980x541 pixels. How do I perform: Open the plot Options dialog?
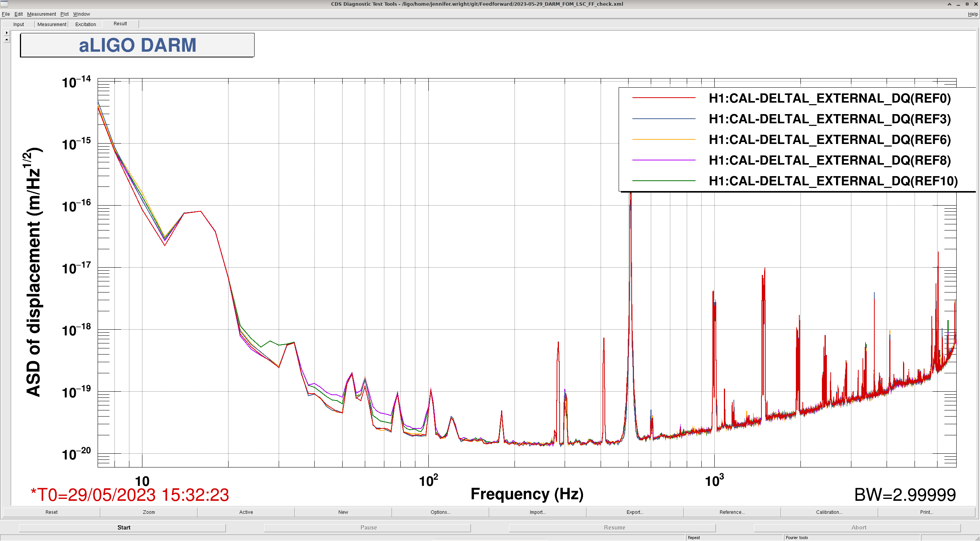[x=440, y=512]
